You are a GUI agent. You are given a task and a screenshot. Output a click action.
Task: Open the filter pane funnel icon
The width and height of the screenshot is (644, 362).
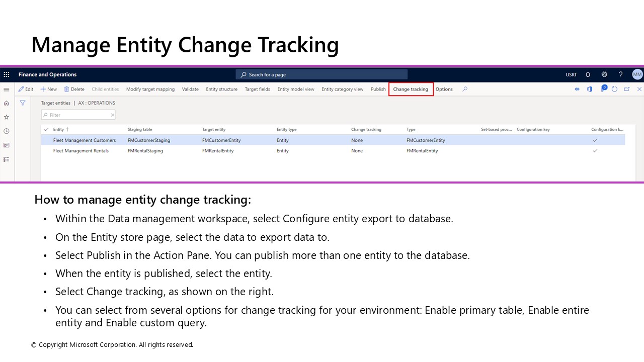pyautogui.click(x=23, y=103)
